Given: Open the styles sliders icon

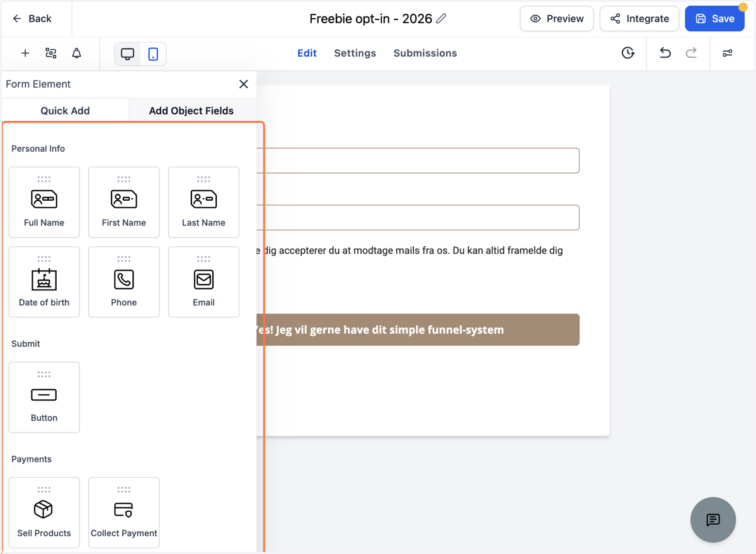Looking at the screenshot, I should [728, 54].
